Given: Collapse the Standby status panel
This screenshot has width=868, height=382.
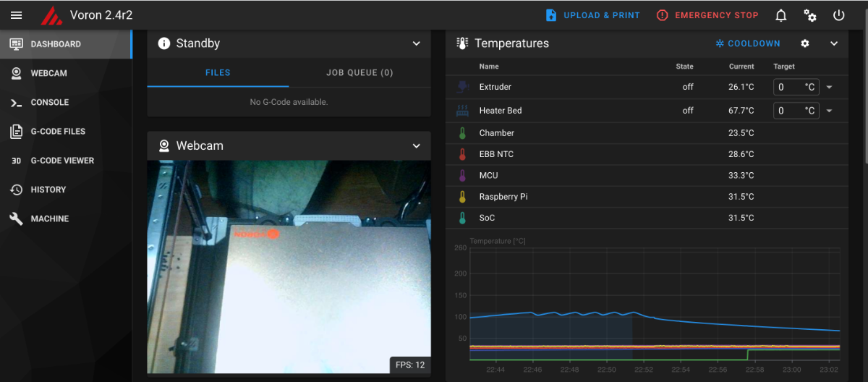Looking at the screenshot, I should tap(417, 43).
